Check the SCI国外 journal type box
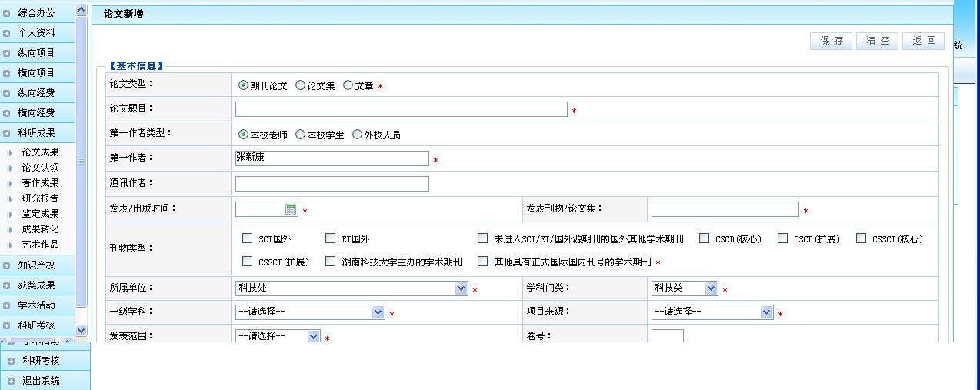 click(247, 238)
